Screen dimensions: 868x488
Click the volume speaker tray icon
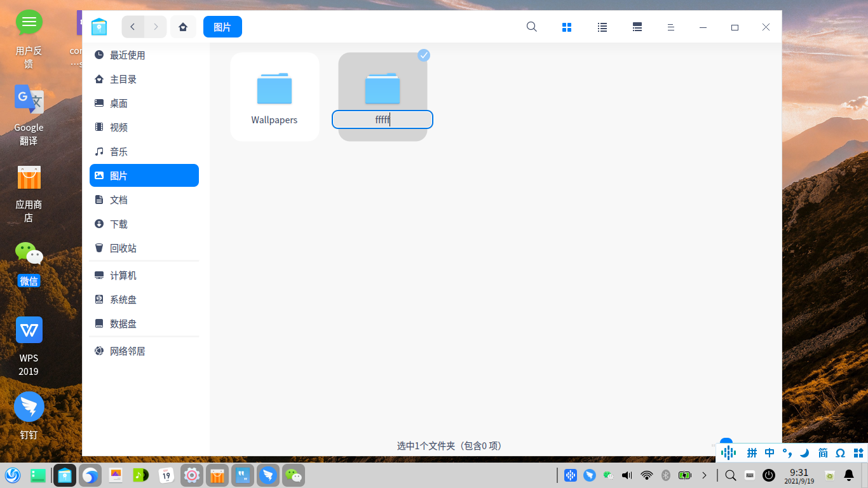(x=627, y=475)
